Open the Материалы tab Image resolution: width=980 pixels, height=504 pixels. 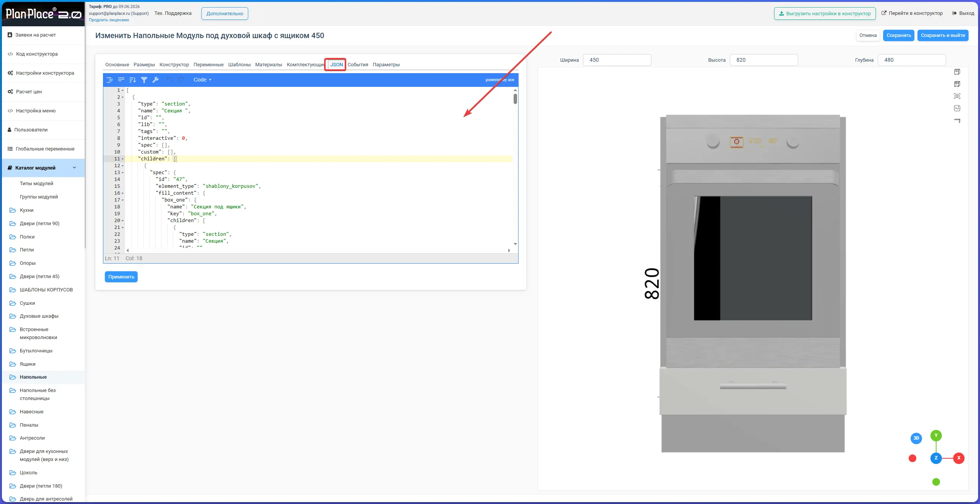[x=268, y=65]
